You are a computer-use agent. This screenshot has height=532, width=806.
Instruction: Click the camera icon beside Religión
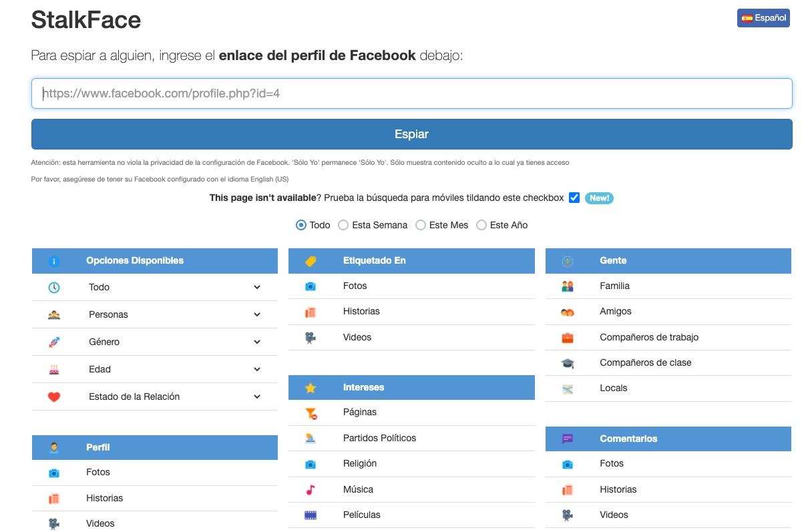pyautogui.click(x=311, y=464)
